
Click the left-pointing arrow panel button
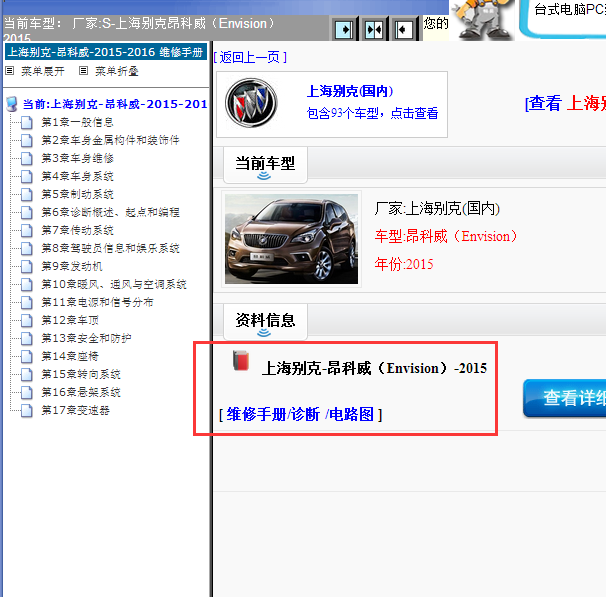coord(404,29)
